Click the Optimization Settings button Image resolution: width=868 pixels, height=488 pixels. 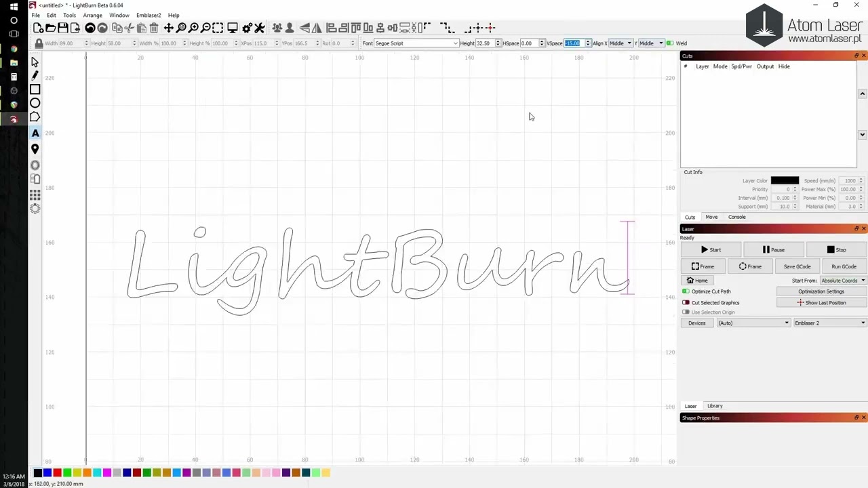pos(821,291)
